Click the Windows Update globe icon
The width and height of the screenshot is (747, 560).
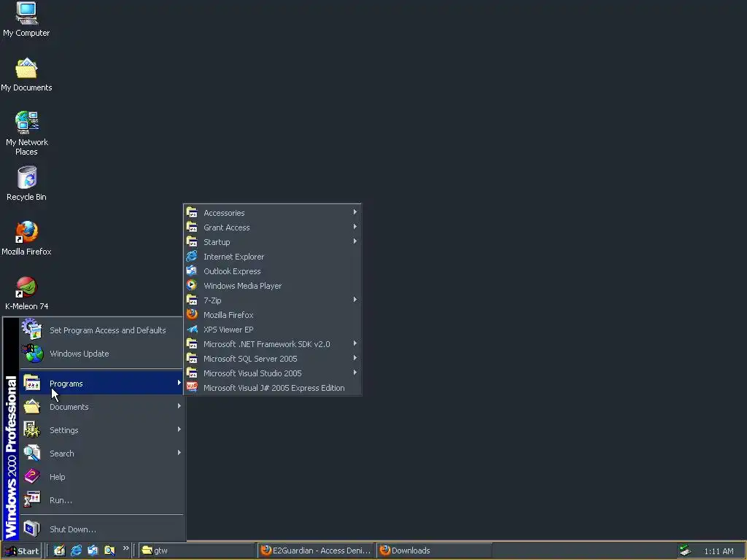(32, 354)
